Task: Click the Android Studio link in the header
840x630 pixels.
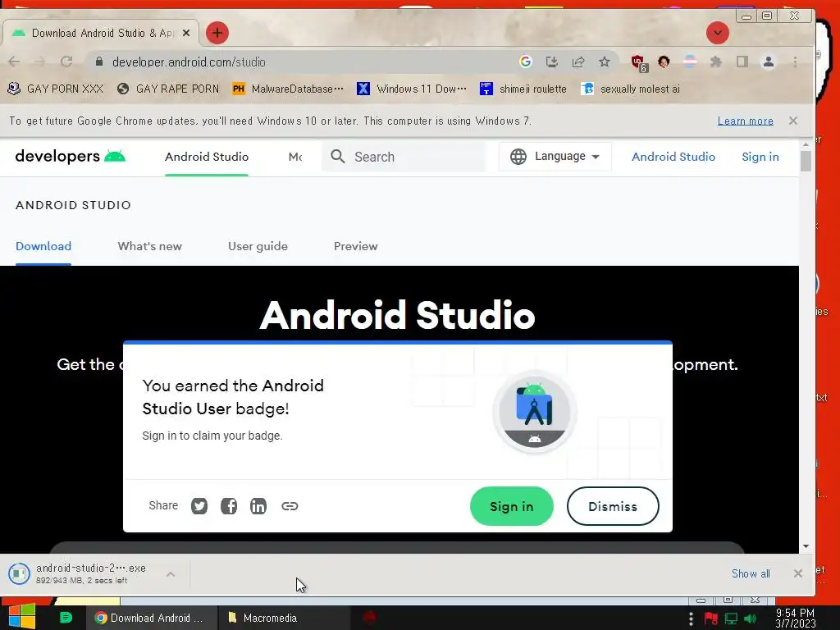Action: coord(673,157)
